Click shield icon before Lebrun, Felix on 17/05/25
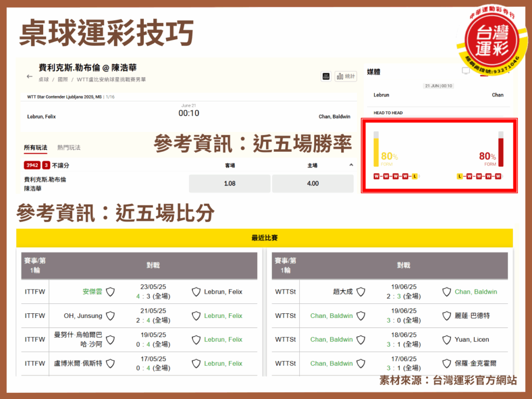This screenshot has width=532, height=399. coord(196,364)
